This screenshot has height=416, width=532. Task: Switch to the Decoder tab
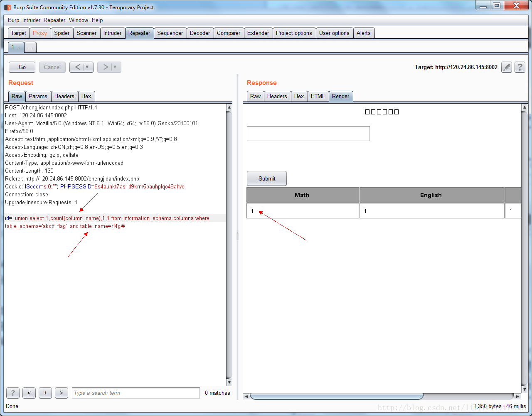200,33
